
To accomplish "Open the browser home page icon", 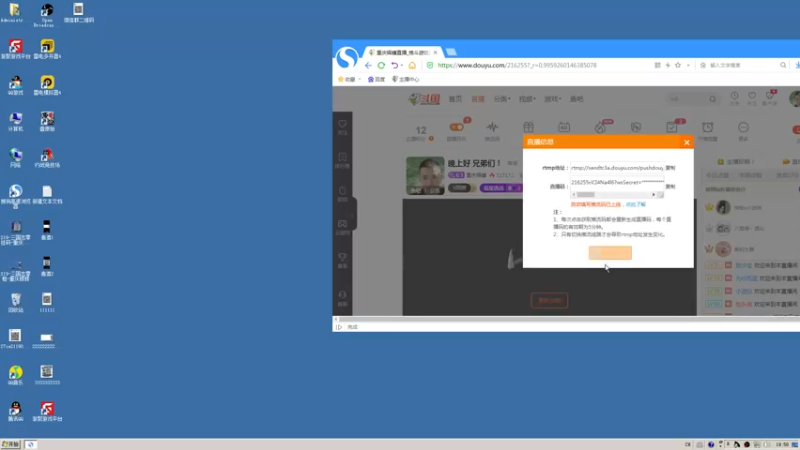I will (412, 65).
